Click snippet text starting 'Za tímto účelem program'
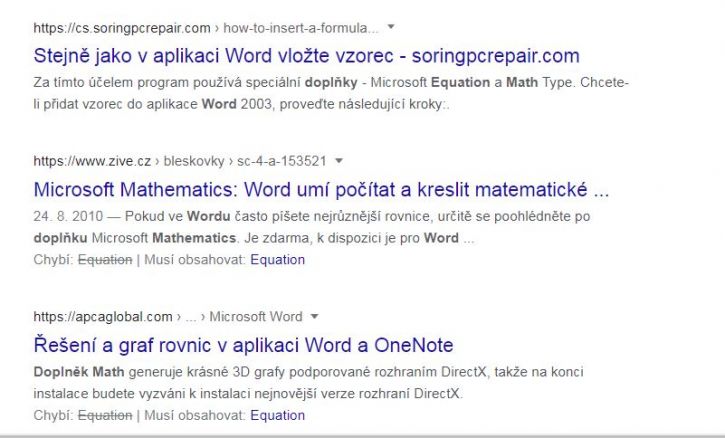725x438 pixels. pos(331,93)
